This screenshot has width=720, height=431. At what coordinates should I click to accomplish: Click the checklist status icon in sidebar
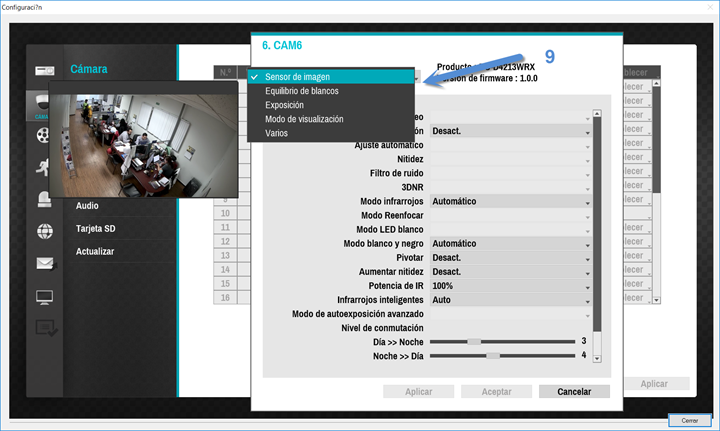pos(46,328)
